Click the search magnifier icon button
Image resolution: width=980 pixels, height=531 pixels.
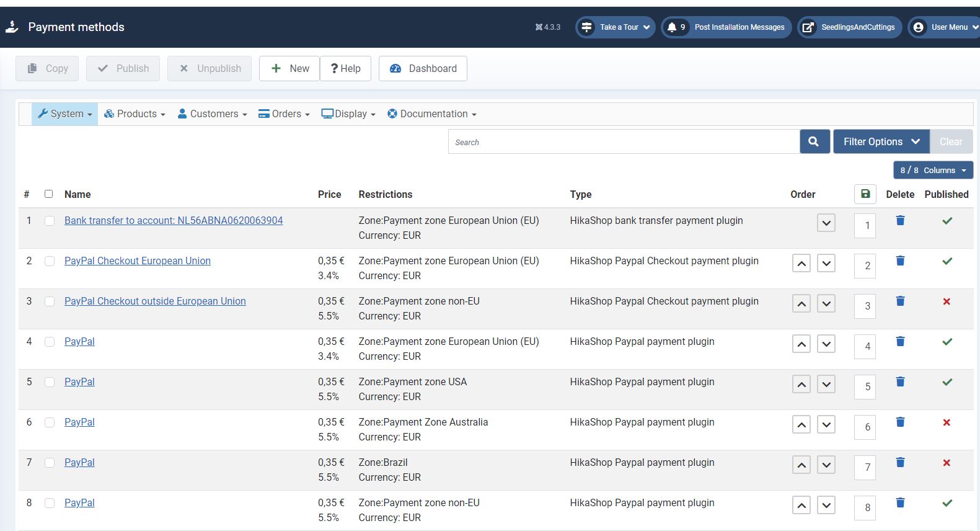pyautogui.click(x=814, y=141)
